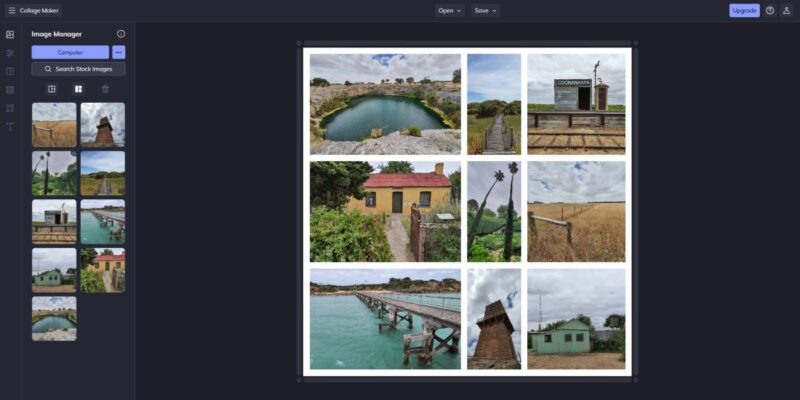
Task: Click the green house collage cell
Action: tap(576, 319)
